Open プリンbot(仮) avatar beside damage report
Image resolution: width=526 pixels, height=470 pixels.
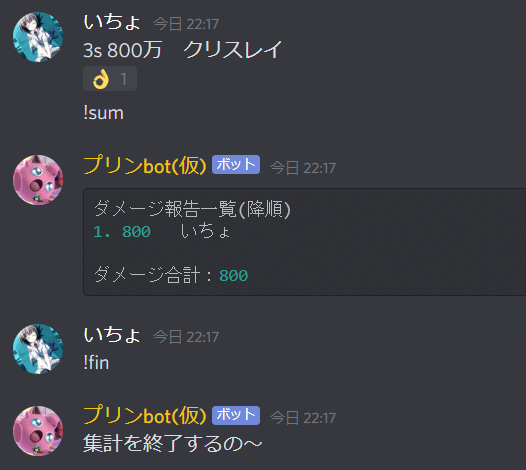(x=38, y=180)
